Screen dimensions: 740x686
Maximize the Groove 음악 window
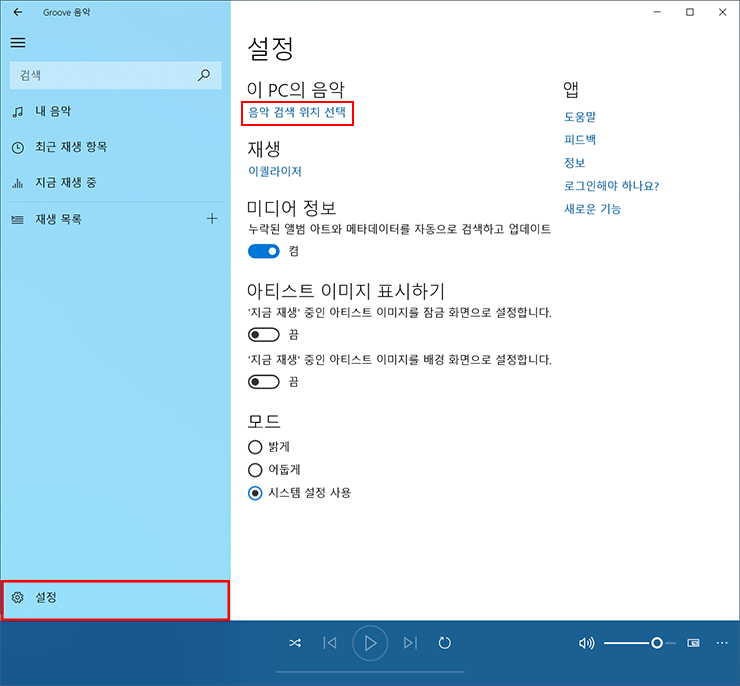[x=690, y=12]
